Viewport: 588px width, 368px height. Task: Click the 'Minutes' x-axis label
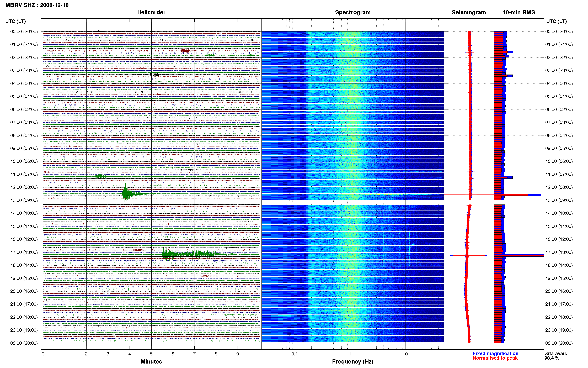click(x=151, y=361)
